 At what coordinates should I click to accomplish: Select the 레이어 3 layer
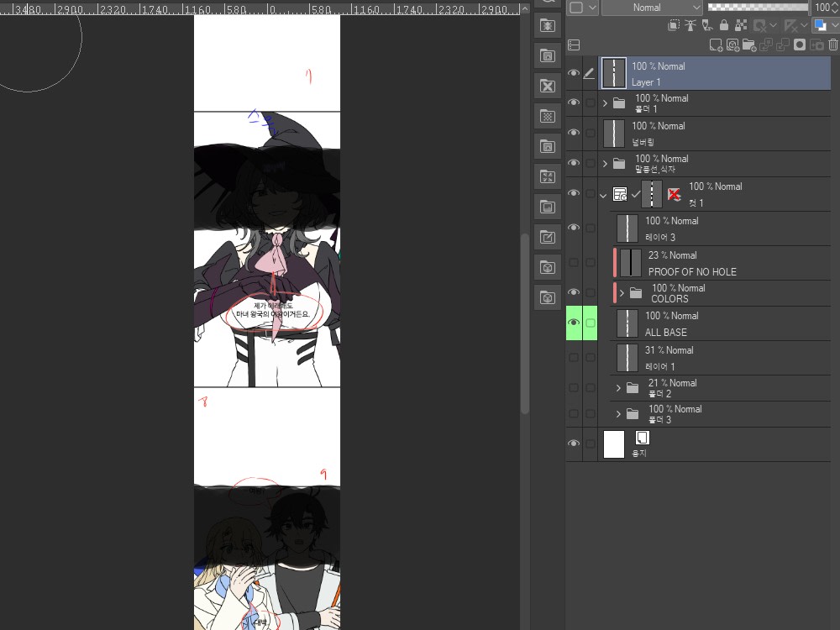[x=721, y=228]
